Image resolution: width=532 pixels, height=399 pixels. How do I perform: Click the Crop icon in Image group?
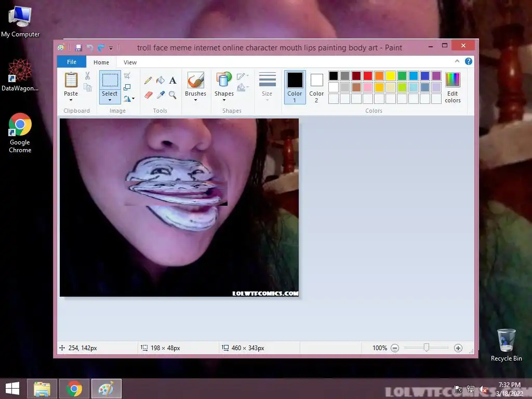point(127,76)
